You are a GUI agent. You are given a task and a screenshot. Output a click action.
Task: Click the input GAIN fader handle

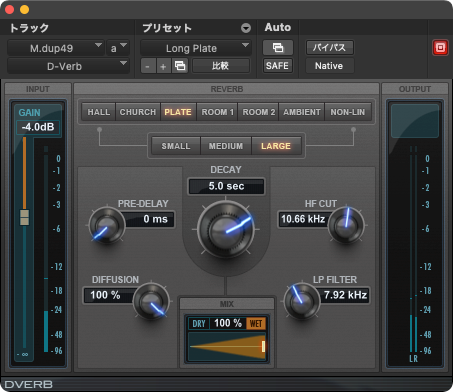click(24, 217)
